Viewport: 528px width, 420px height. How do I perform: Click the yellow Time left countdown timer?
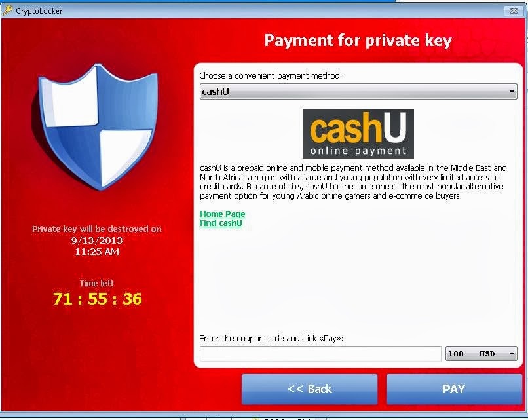pos(98,299)
